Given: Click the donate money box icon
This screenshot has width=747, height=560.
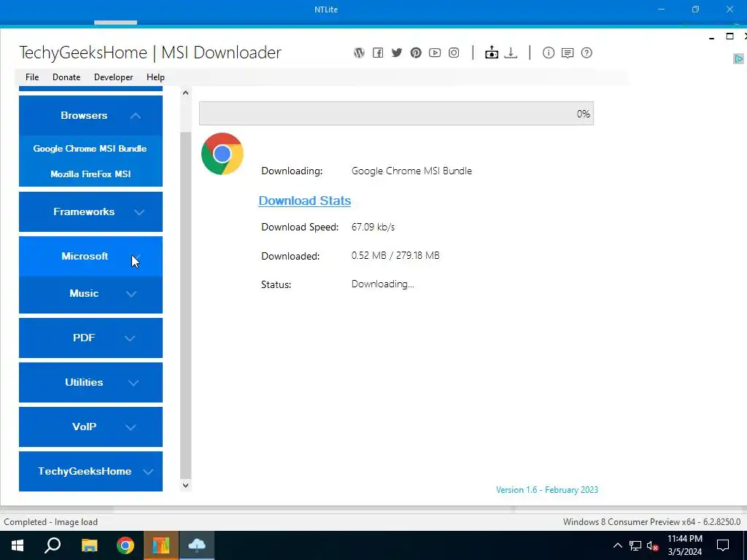Looking at the screenshot, I should click(492, 52).
